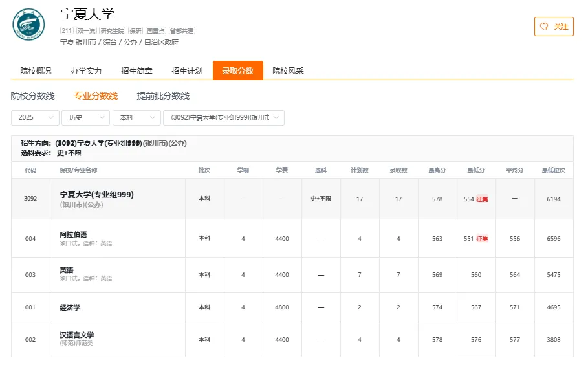Click the 征集 badge beside 551
Screen dimensions: 588x367
coord(482,239)
